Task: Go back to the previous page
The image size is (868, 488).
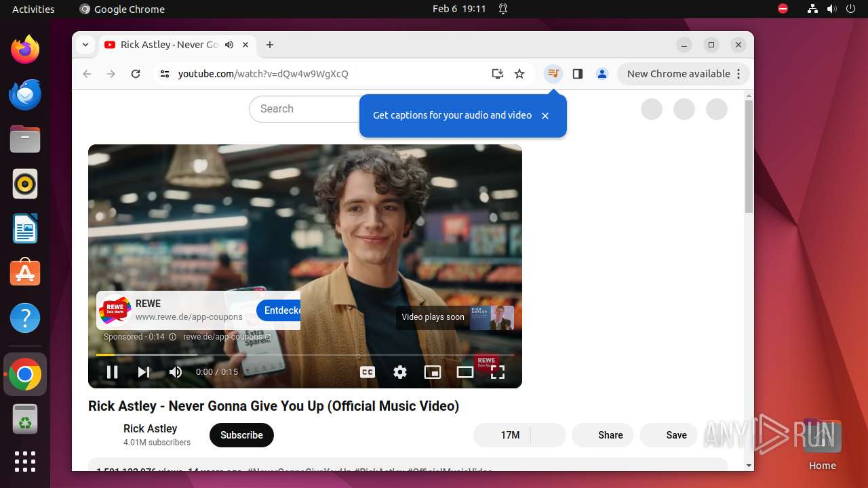Action: point(87,74)
